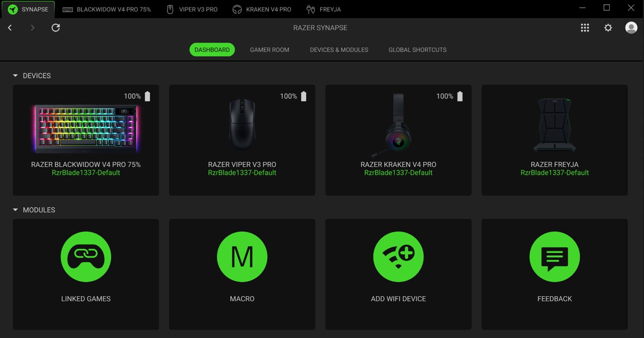
Task: Open the FREYJA device tab
Action: tap(324, 9)
